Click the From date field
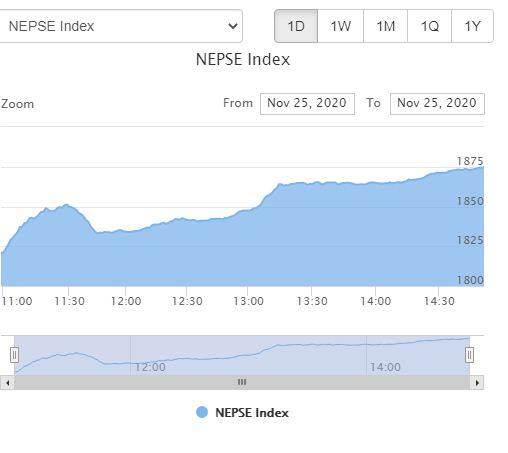Screen dimensions: 508x453 307,104
